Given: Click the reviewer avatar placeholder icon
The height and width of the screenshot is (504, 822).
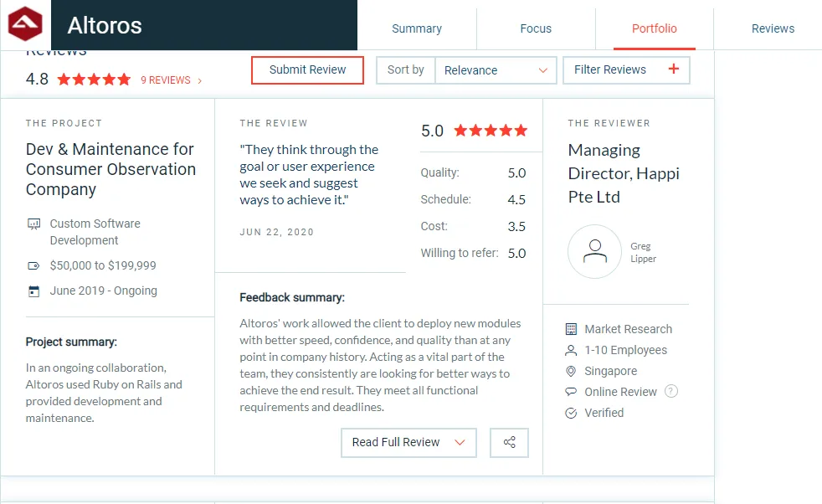Looking at the screenshot, I should click(594, 252).
